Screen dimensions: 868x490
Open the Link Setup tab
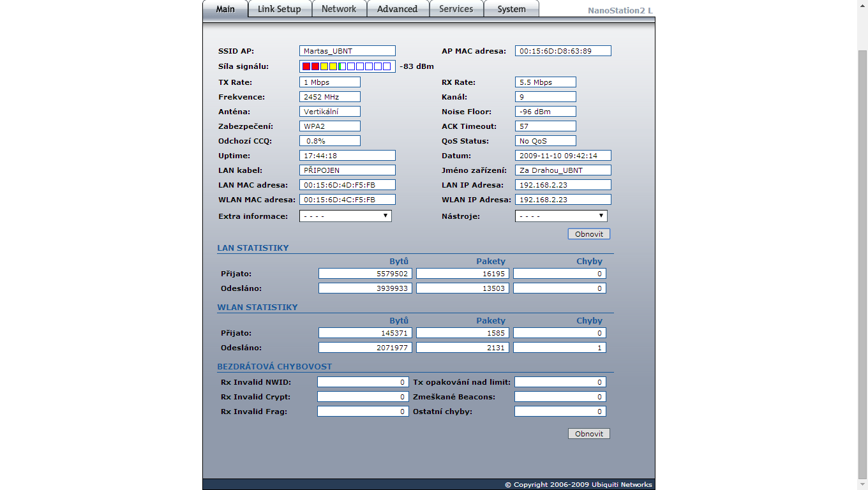pos(280,9)
